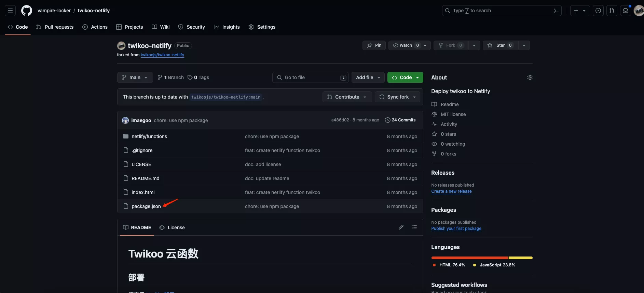Viewport: 644px width, 293px height.
Task: Click the package.json file icon
Action: click(x=126, y=206)
